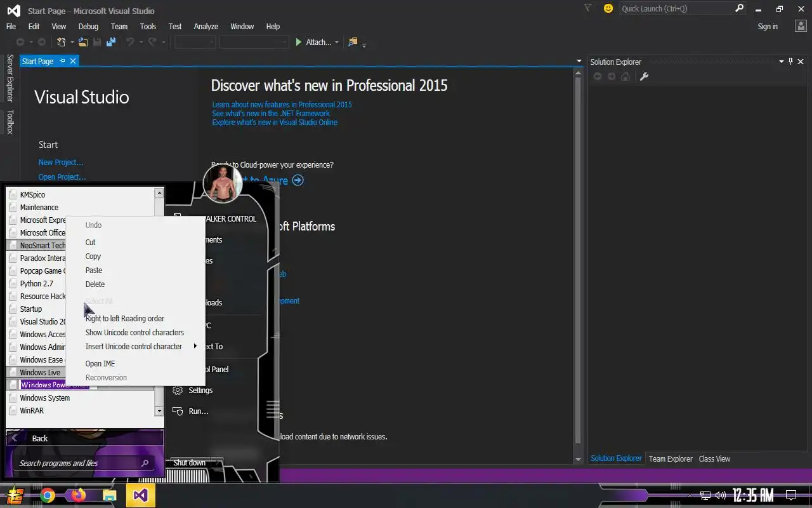Switch to the Class View tab
Viewport: 812px width, 508px height.
click(x=714, y=458)
